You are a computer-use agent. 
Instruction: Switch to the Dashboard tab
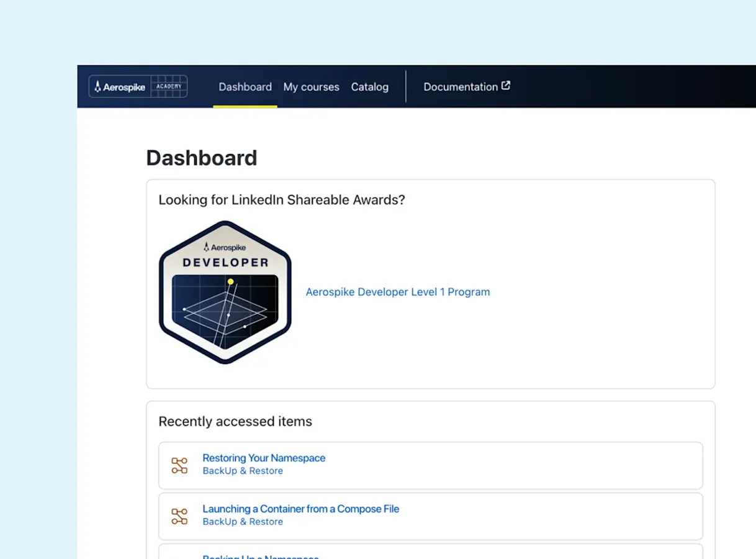pos(245,87)
